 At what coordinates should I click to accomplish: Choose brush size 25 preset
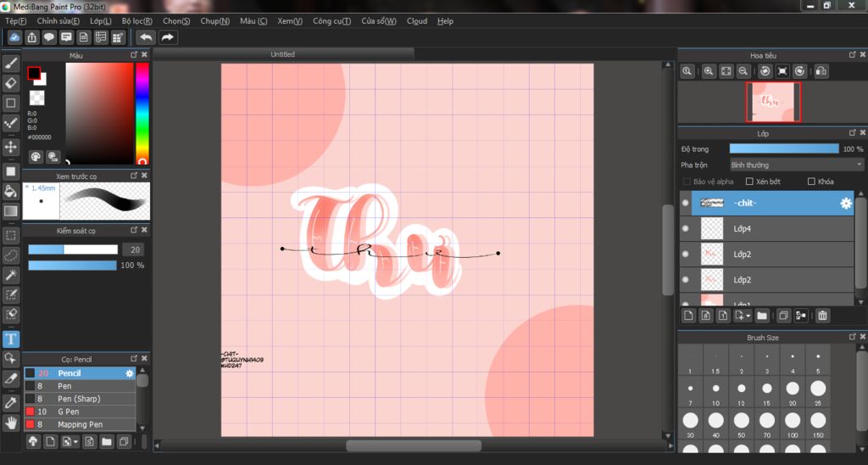818,391
